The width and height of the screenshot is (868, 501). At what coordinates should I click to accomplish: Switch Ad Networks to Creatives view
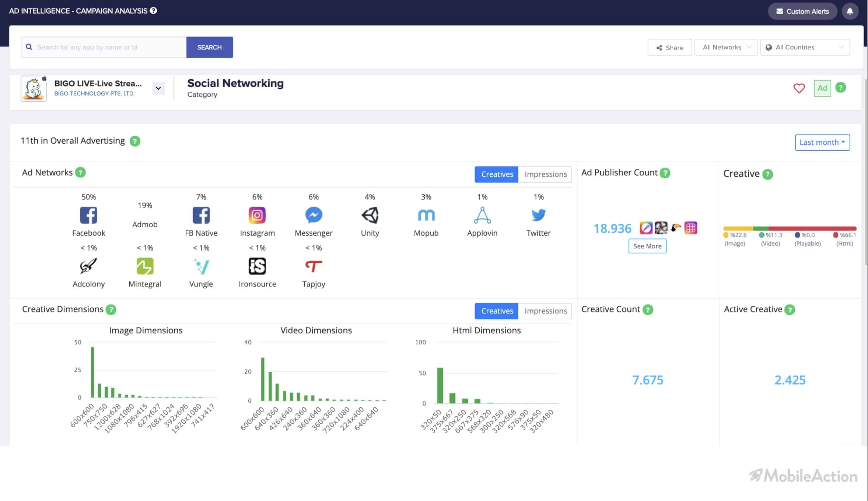point(497,174)
